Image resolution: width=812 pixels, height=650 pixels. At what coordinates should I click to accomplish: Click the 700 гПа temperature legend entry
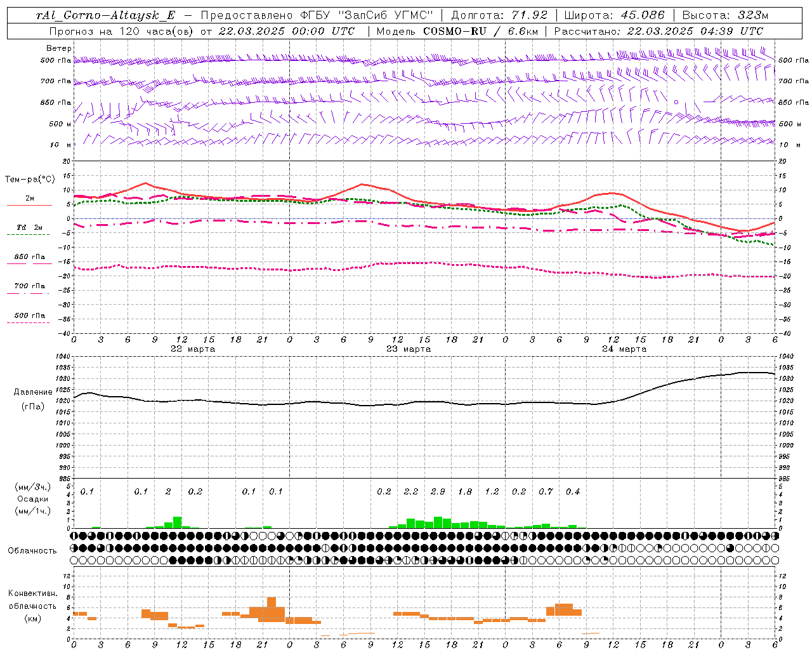[x=29, y=286]
